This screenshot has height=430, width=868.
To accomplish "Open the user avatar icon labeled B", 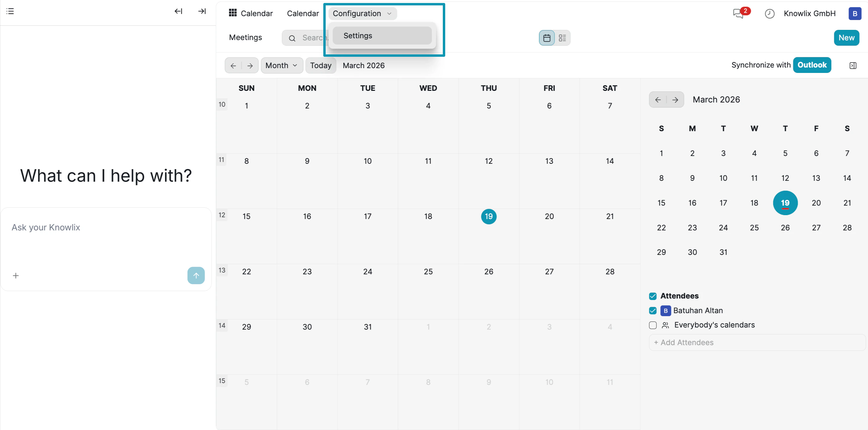I will [x=855, y=13].
